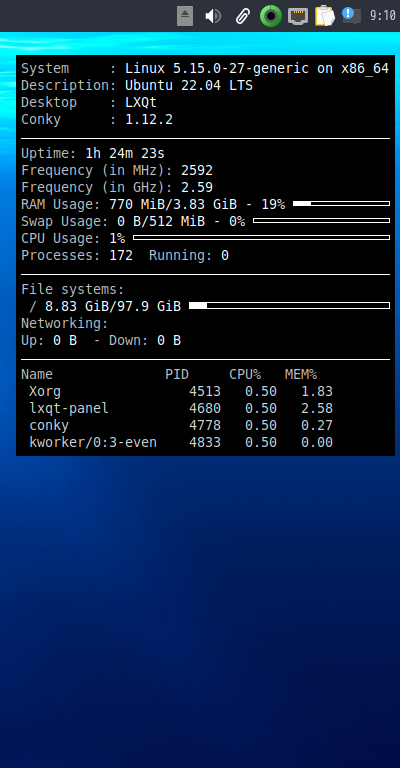The height and width of the screenshot is (768, 400).
Task: Click the "PID" column header
Action: coord(177,374)
